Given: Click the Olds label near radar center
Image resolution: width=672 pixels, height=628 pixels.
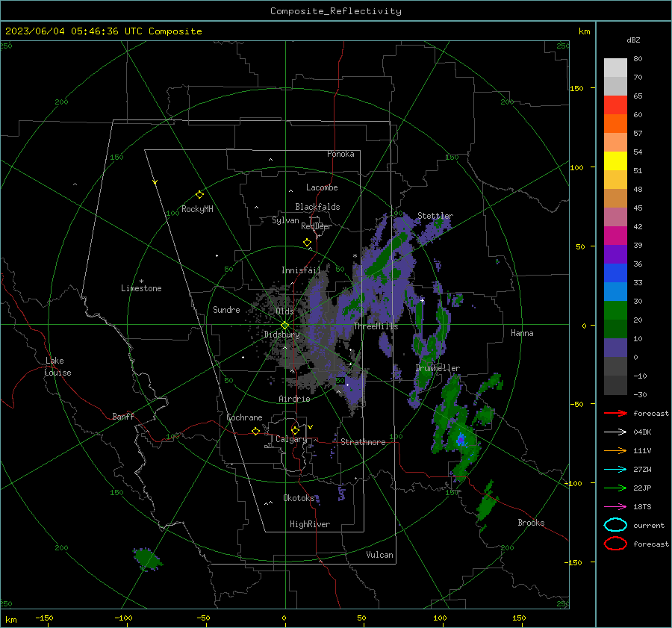Looking at the screenshot, I should [x=284, y=311].
